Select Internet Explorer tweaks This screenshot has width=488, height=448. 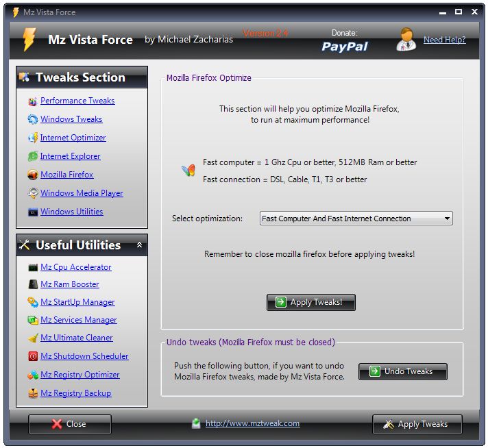click(70, 156)
